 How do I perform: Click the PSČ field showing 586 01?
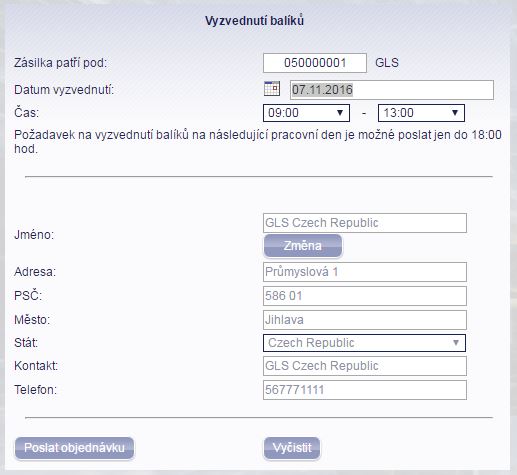click(x=365, y=296)
